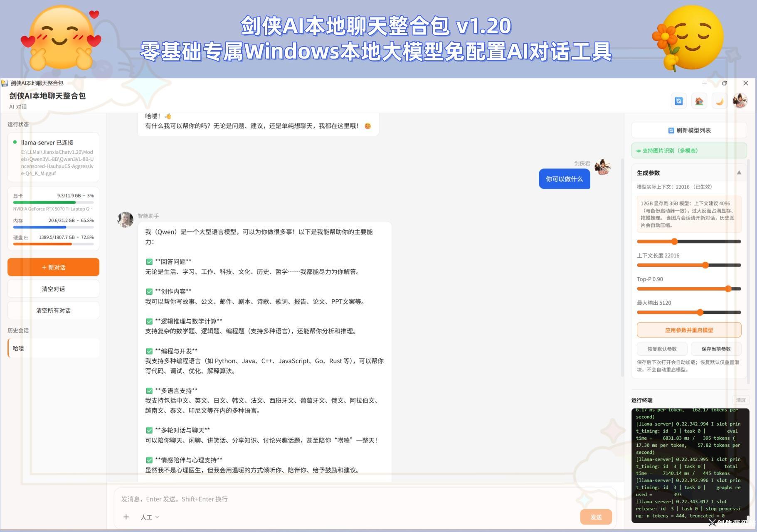
Task: Click the refresh icon in 刷新模型列表
Action: point(671,130)
